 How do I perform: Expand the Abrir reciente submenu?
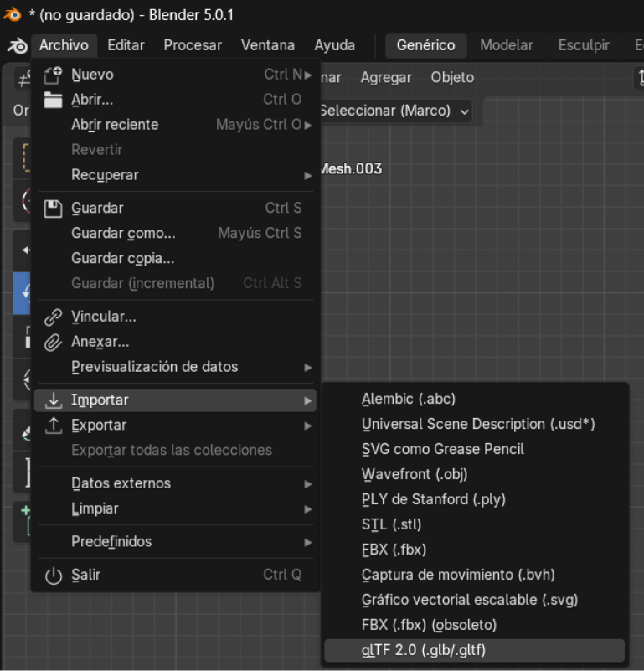coord(175,125)
